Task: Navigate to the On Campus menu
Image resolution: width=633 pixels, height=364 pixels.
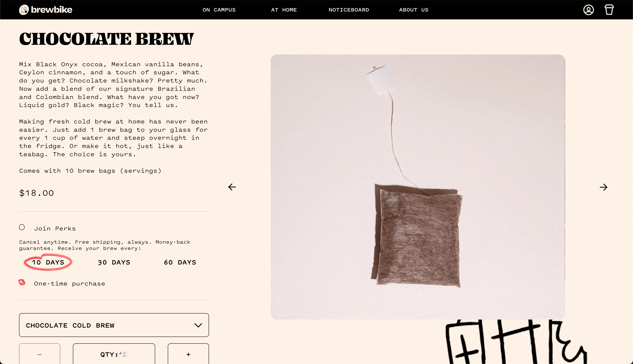Action: click(x=219, y=10)
